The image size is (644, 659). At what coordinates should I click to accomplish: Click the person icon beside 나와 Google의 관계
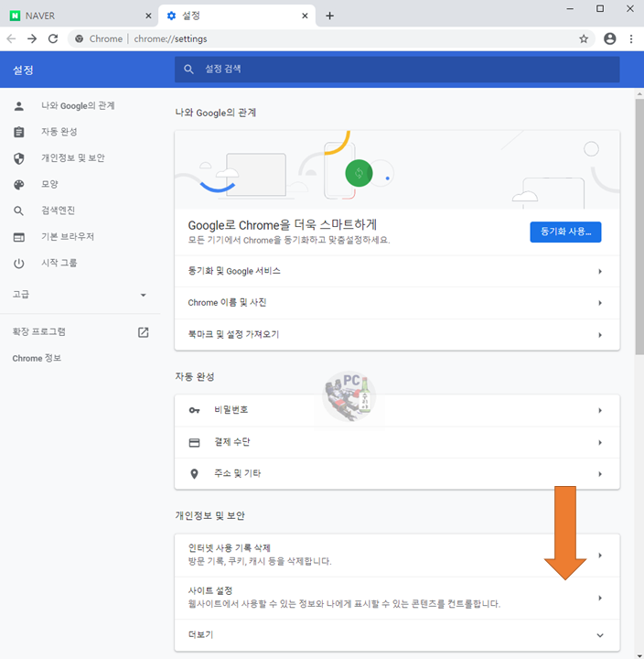point(19,106)
